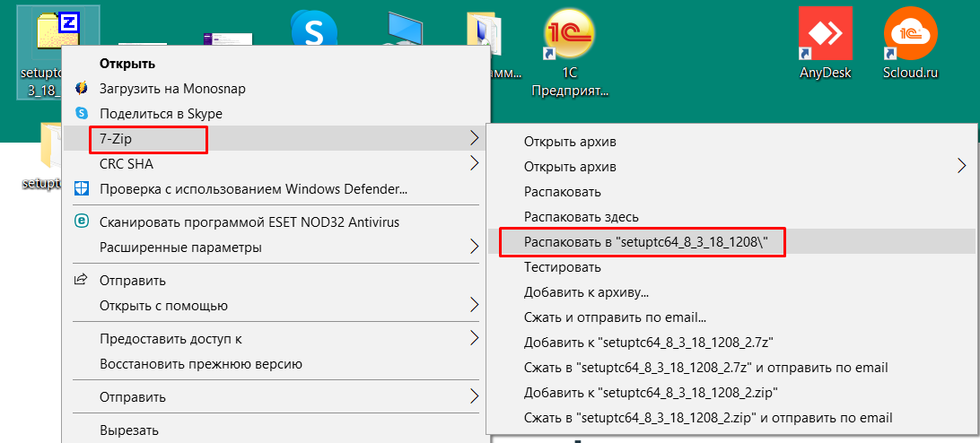The height and width of the screenshot is (443, 980).
Task: Choose Открыть in the context menu
Action: (x=127, y=64)
